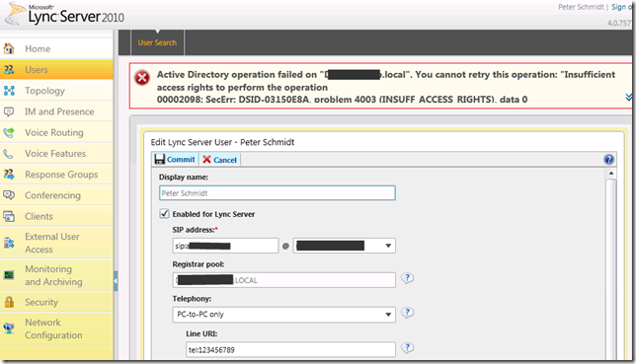The image size is (636, 364).
Task: Click help icon beside Registrar pool
Action: [x=407, y=278]
